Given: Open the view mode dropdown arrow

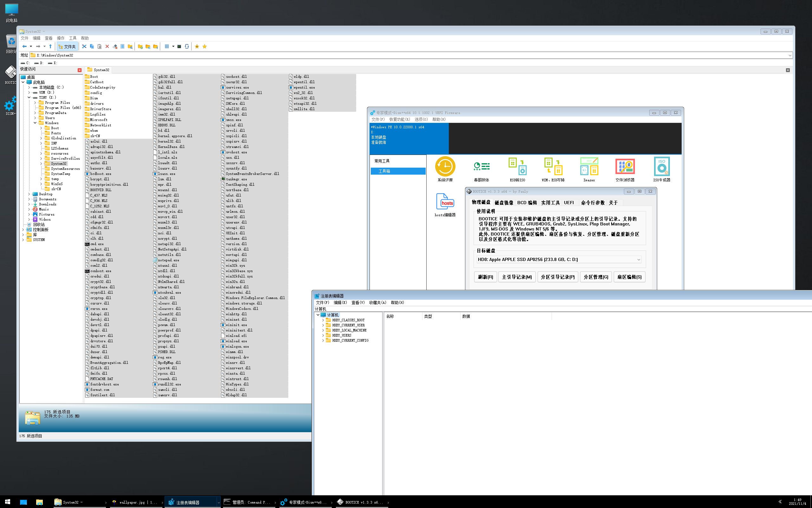Looking at the screenshot, I should coord(173,46).
